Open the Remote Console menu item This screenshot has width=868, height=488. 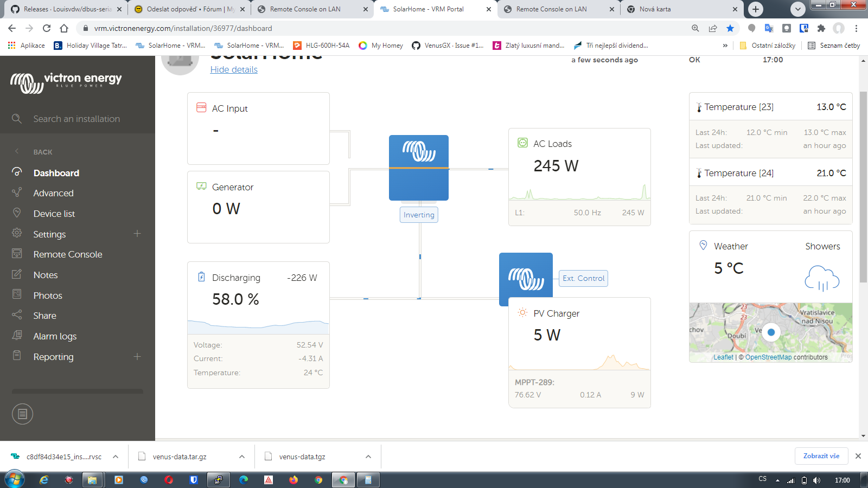coord(68,254)
